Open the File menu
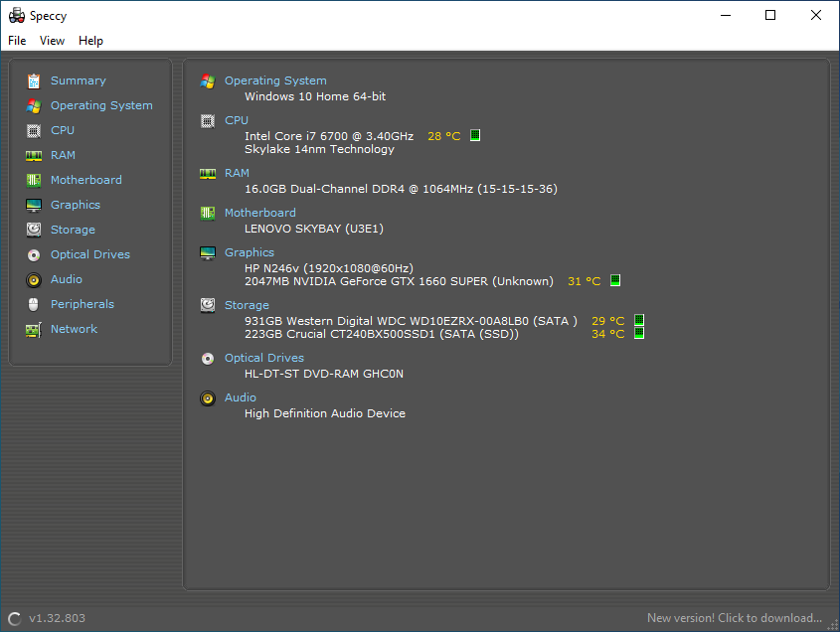840x632 pixels. 17,41
